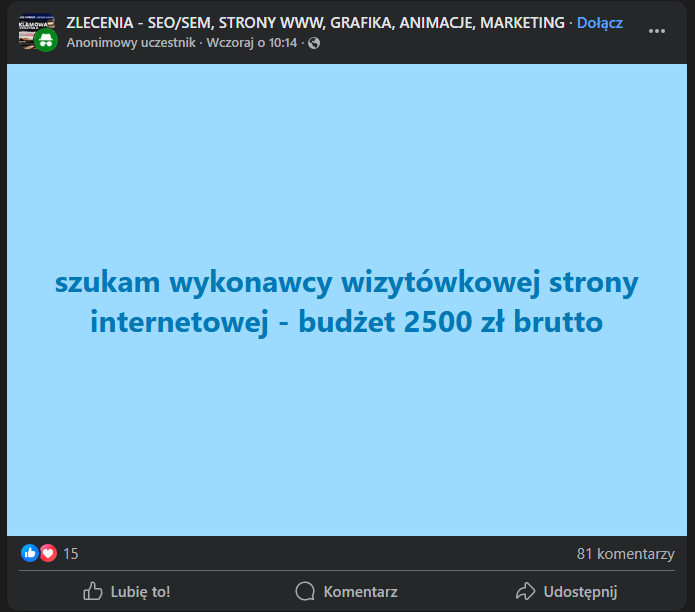
Task: Open the post timestamp Wczoraj o 10:14
Action: 254,43
